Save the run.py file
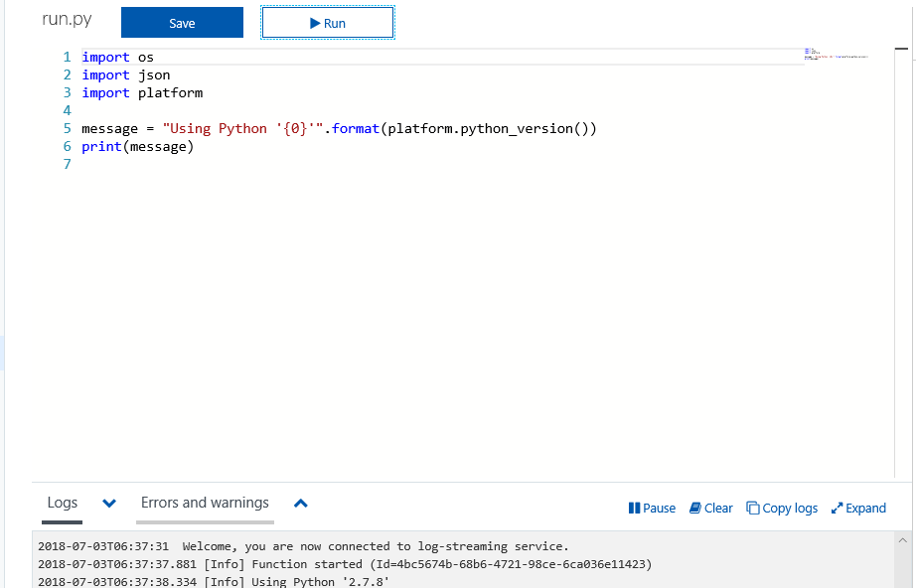Viewport: 916px width, 588px height. [182, 22]
